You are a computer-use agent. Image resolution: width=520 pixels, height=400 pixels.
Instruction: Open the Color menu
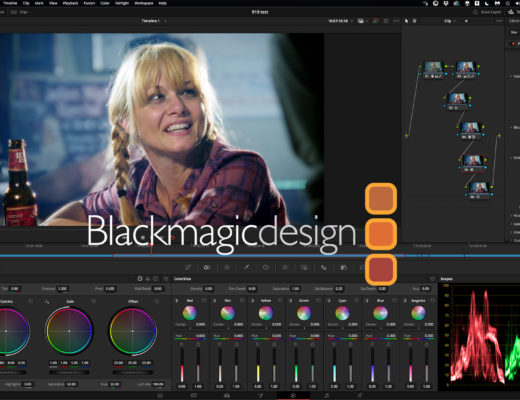[x=105, y=3]
